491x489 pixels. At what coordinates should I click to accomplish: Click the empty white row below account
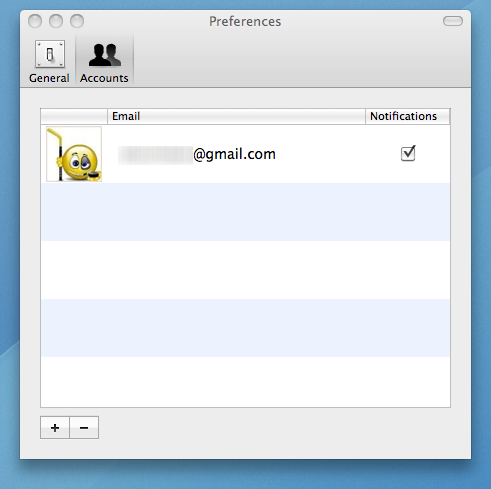(x=245, y=270)
